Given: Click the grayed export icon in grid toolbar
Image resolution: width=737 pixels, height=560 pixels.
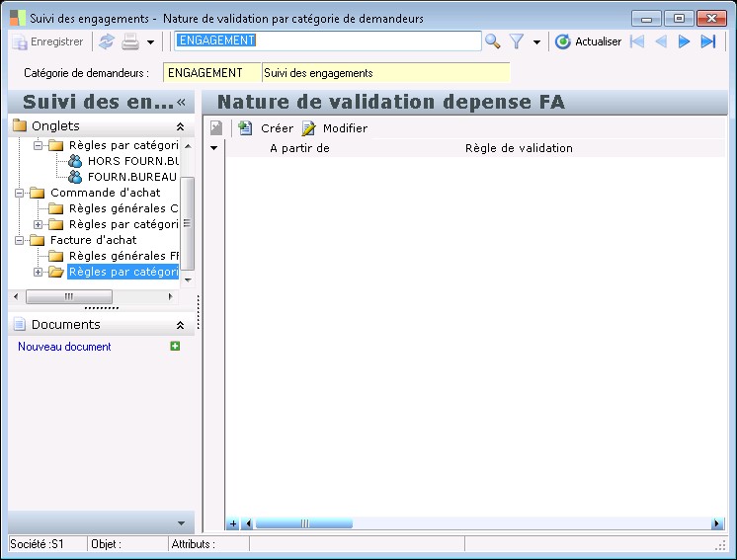Looking at the screenshot, I should [x=216, y=127].
